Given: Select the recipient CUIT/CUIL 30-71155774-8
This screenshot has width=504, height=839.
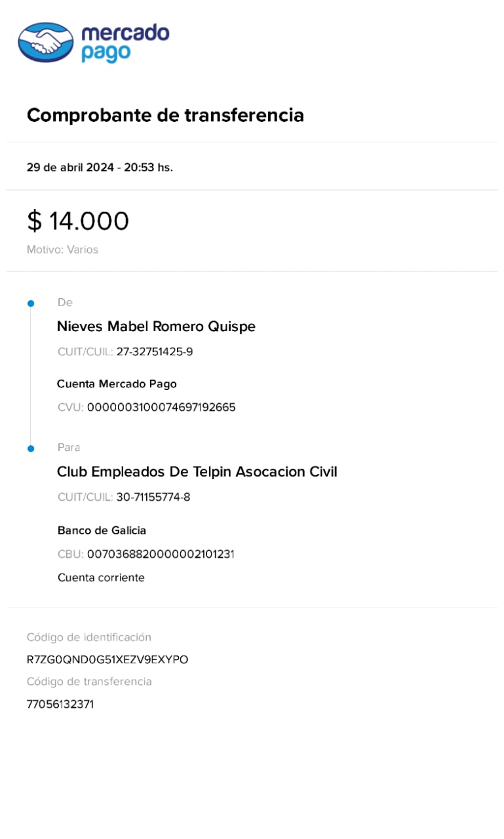Looking at the screenshot, I should (x=153, y=497).
